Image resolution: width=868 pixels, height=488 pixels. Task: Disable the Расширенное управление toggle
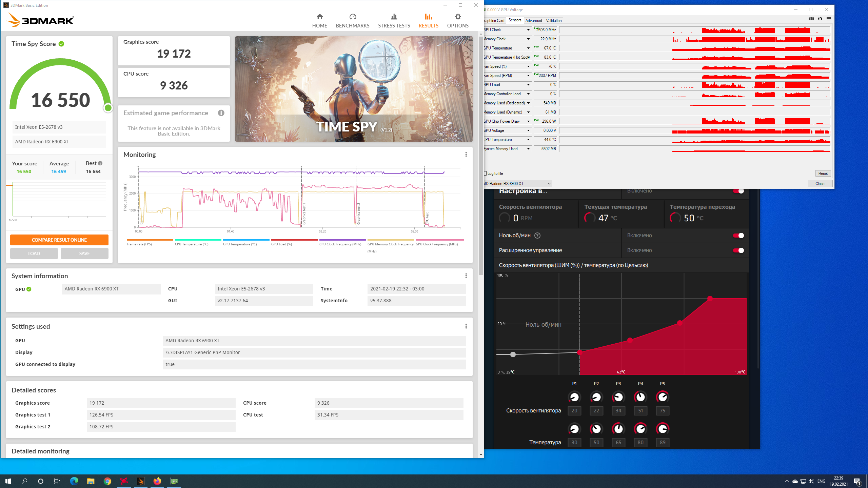[738, 250]
